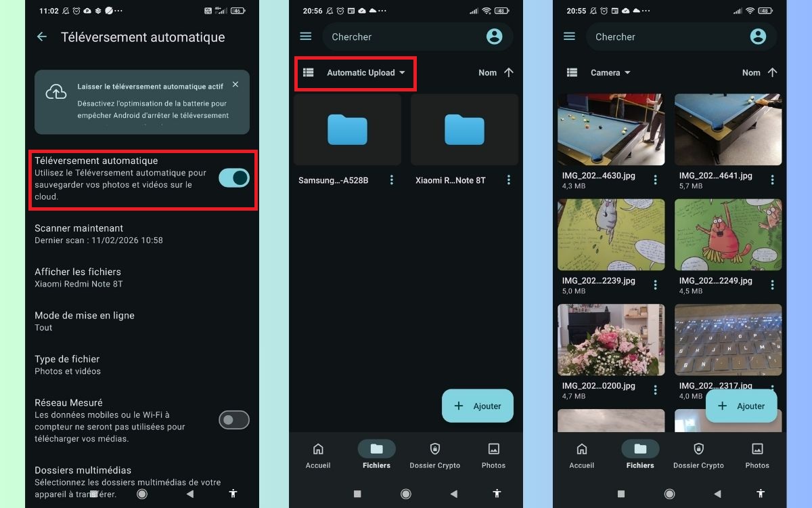Open Dossier Crypto from the bottom bar
Viewport: 812px width, 508px height.
pos(434,454)
